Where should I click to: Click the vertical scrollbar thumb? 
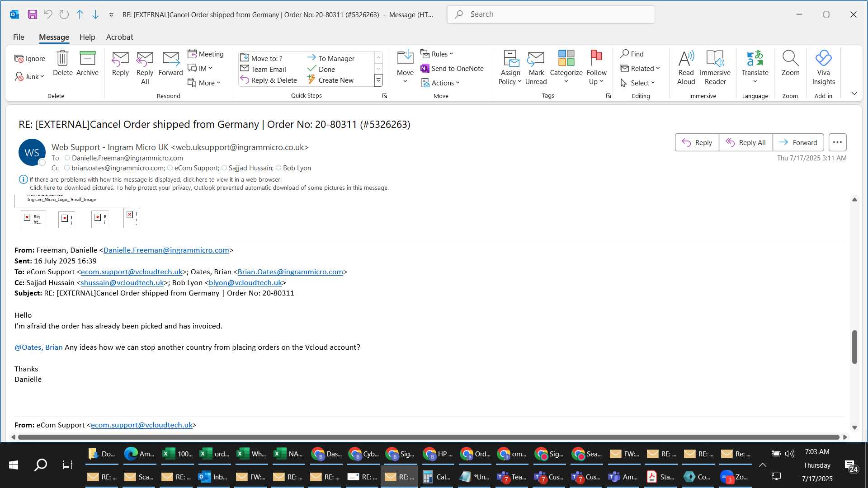click(x=854, y=347)
